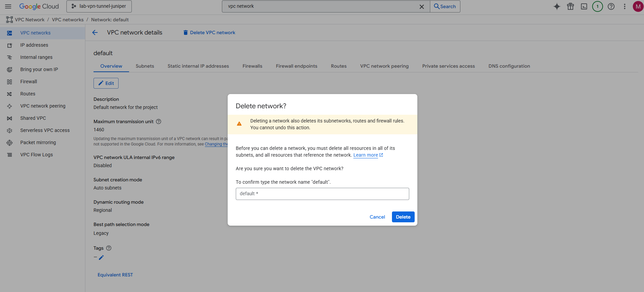
Task: Click the Internal ranges sidebar icon
Action: [x=9, y=57]
